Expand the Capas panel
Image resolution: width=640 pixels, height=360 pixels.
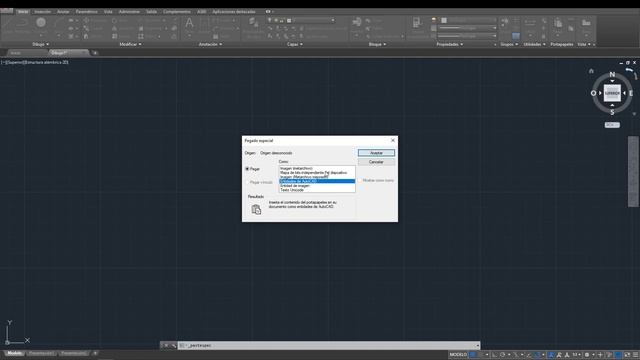(295, 44)
